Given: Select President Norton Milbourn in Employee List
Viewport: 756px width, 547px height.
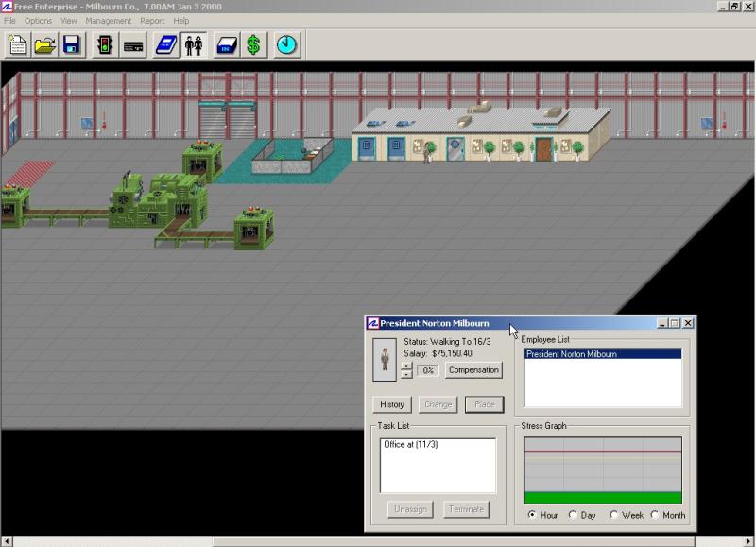Looking at the screenshot, I should click(x=572, y=354).
